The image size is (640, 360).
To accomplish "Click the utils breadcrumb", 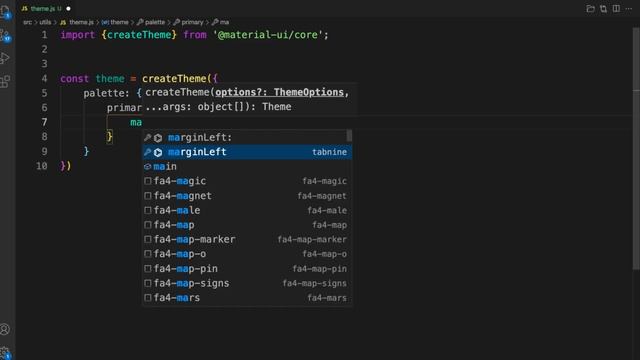I will click(x=45, y=22).
